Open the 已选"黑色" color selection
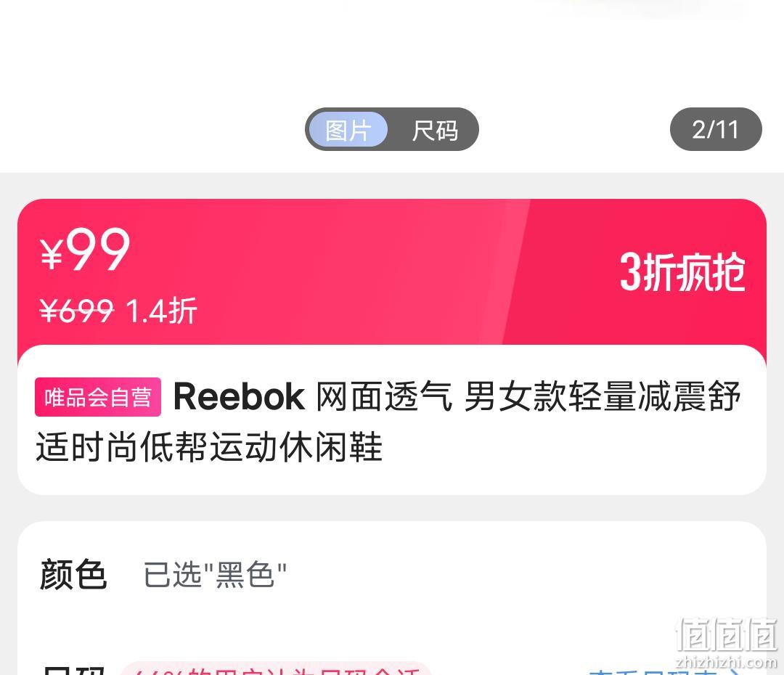This screenshot has height=675, width=784. pos(215,575)
